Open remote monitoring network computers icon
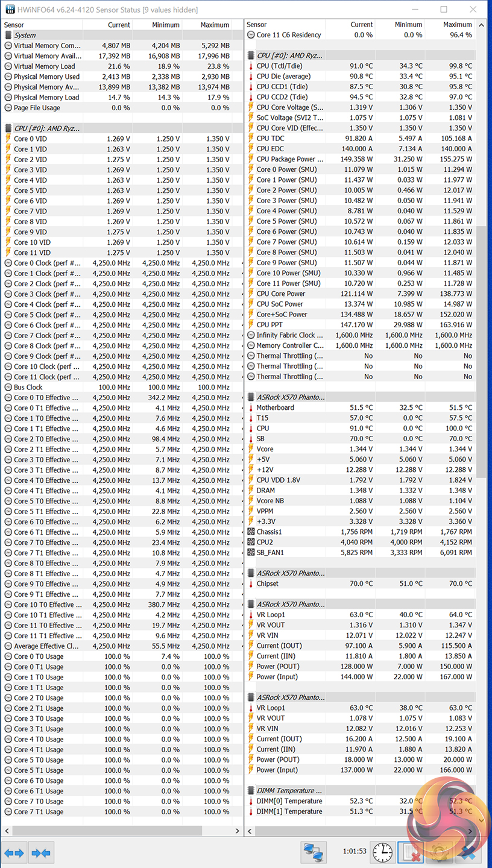Screen dimensions: 492x868 314,852
